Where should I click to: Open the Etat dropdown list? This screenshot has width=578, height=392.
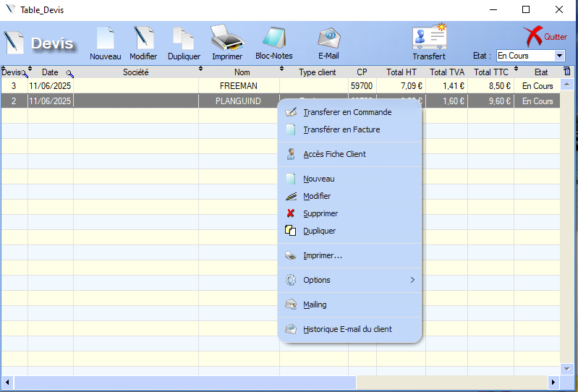click(559, 56)
